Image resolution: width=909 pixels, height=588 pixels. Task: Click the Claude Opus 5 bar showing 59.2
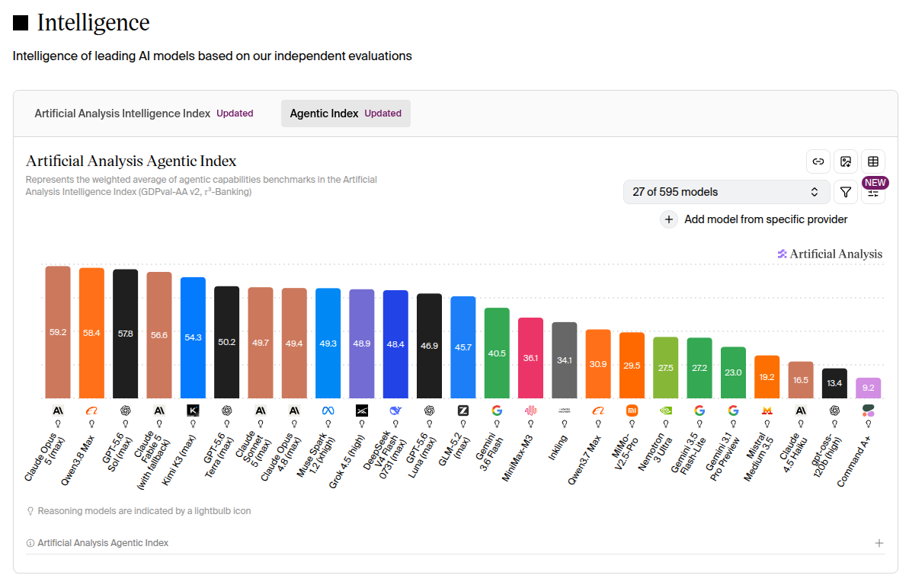[58, 332]
